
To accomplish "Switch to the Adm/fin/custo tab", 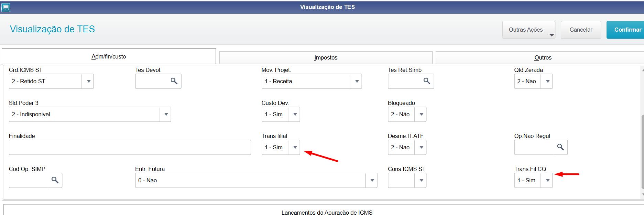I will 109,56.
